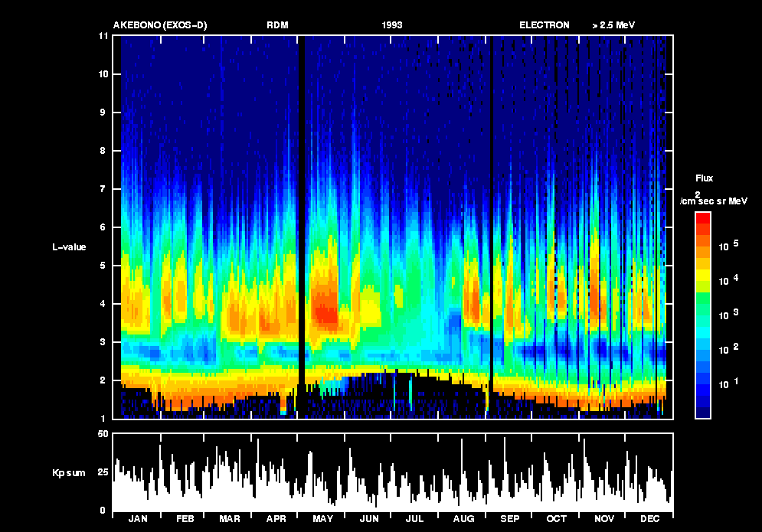
Task: Click the L-value axis label
Action: tap(69, 247)
